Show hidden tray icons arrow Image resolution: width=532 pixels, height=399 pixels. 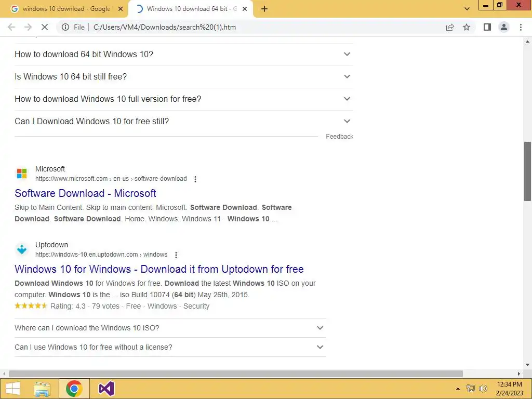458,389
